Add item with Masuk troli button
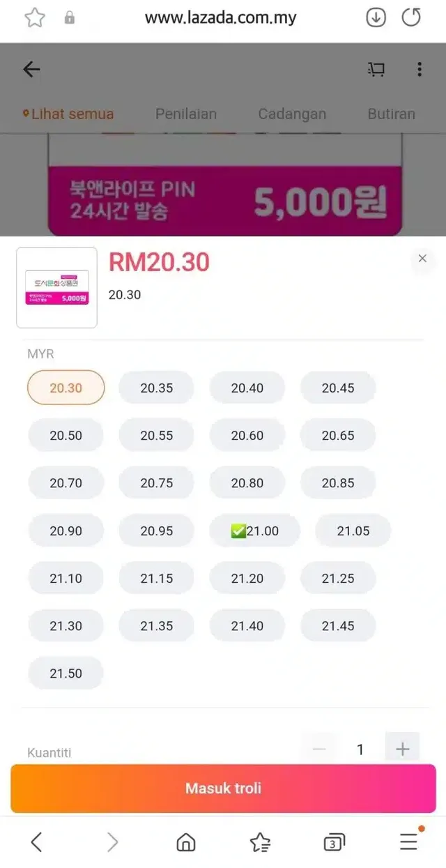 click(x=223, y=789)
